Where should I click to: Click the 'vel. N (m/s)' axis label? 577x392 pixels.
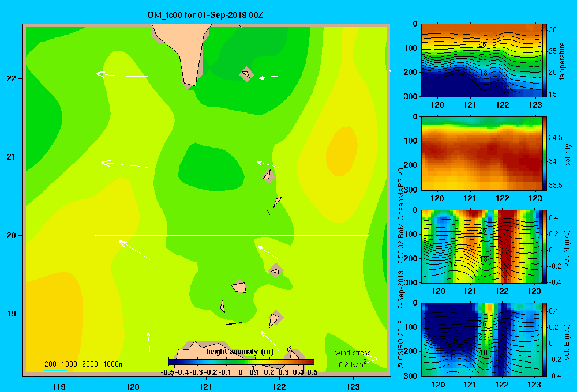(567, 248)
